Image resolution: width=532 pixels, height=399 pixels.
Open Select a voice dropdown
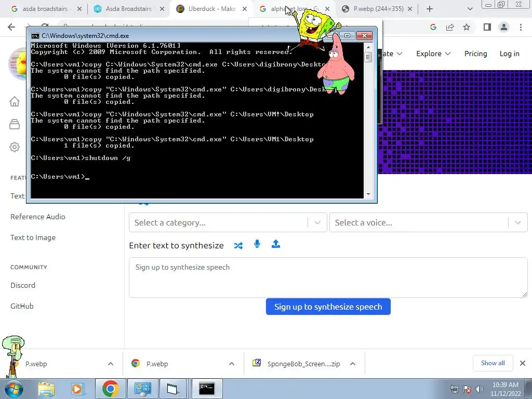(428, 222)
